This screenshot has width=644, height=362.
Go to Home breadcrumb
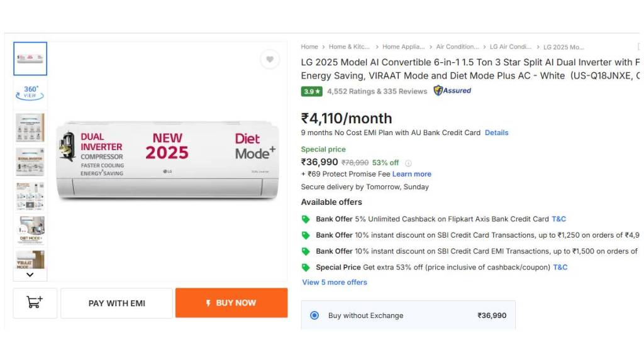pos(309,47)
